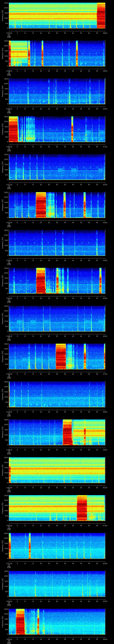Click the 43:00 end time label
The height and width of the screenshot is (644, 114).
105,222
